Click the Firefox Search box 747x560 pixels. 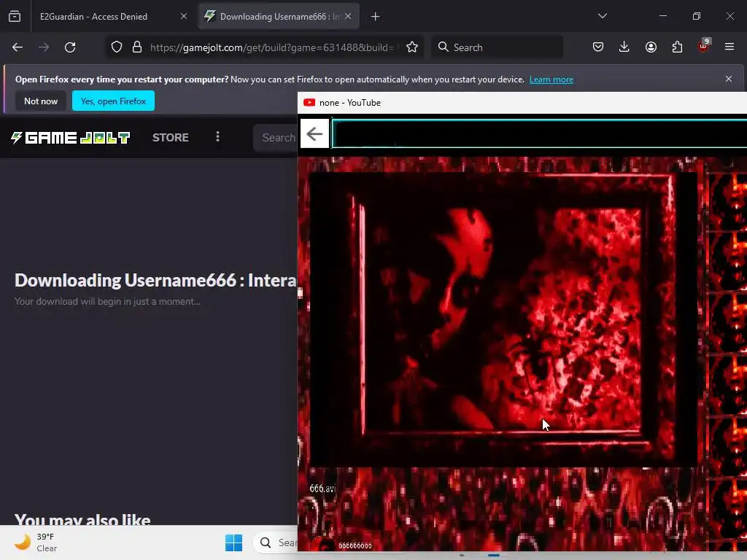pyautogui.click(x=497, y=47)
